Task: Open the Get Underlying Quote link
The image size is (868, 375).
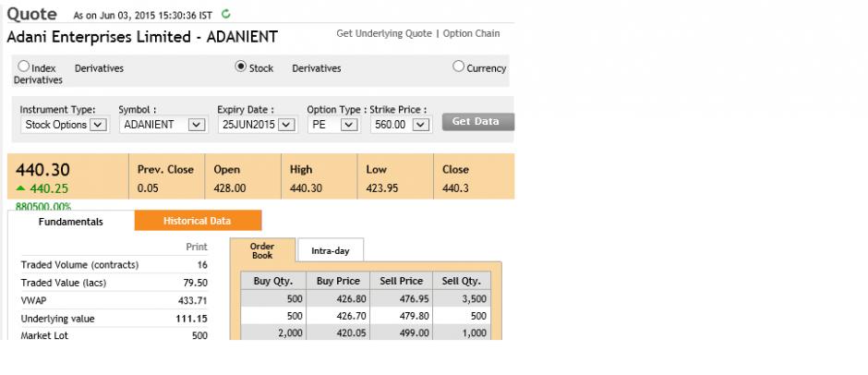Action: [383, 33]
